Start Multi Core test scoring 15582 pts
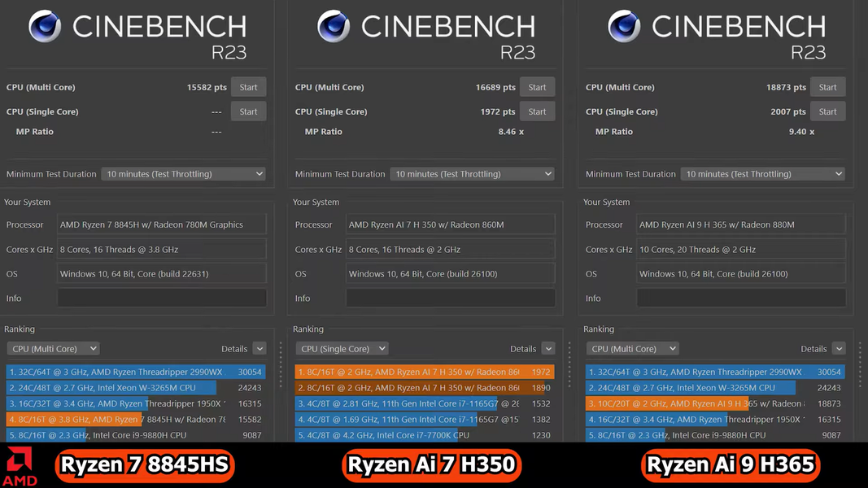Screen dimensions: 868x488 (248, 87)
